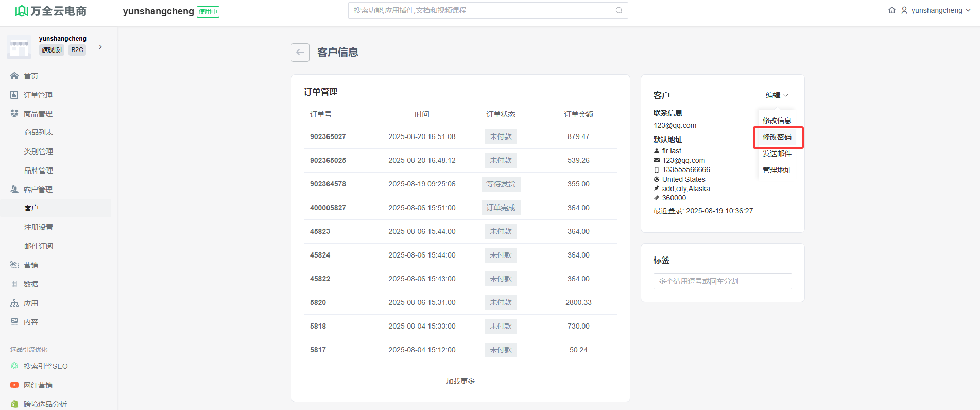980x410 pixels.
Task: Click the 网红营销 video icon
Action: pos(14,385)
